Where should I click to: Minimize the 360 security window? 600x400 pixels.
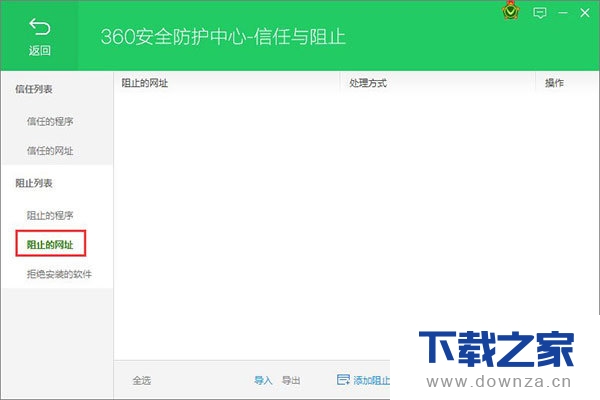(563, 13)
